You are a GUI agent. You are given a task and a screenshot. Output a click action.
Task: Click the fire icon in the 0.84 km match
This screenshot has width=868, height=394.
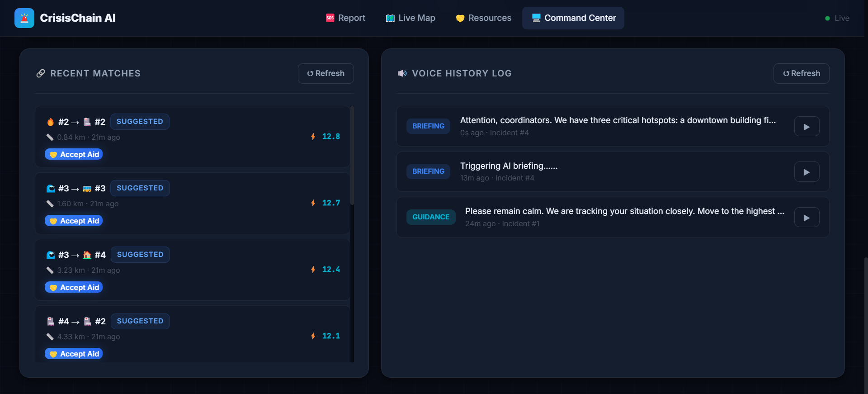tap(51, 122)
